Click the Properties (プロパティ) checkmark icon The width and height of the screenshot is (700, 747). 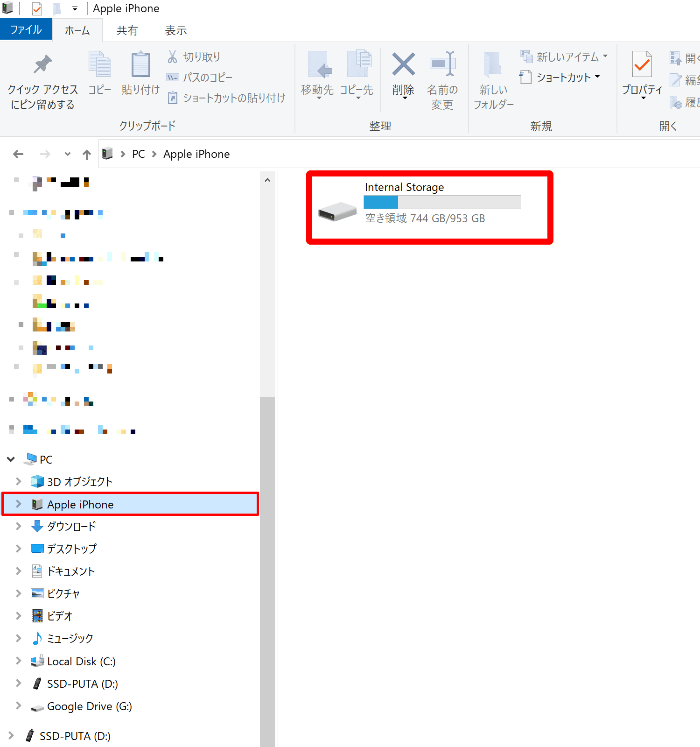click(x=642, y=64)
